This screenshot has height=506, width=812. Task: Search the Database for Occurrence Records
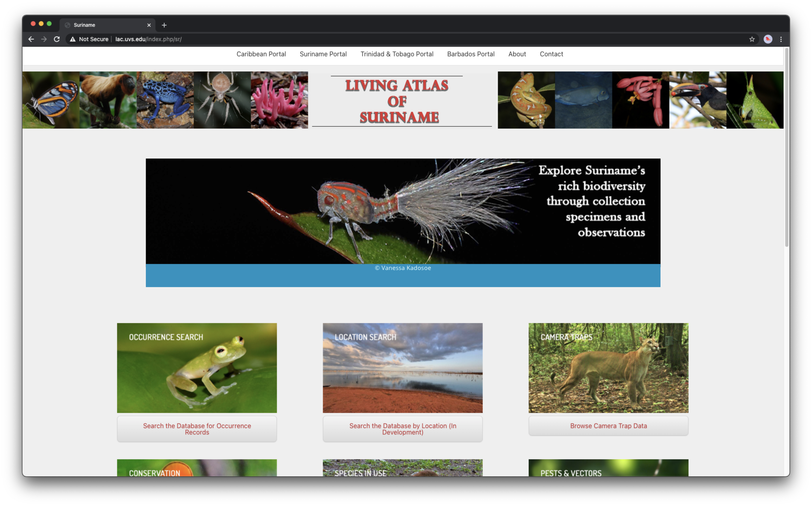coord(197,429)
